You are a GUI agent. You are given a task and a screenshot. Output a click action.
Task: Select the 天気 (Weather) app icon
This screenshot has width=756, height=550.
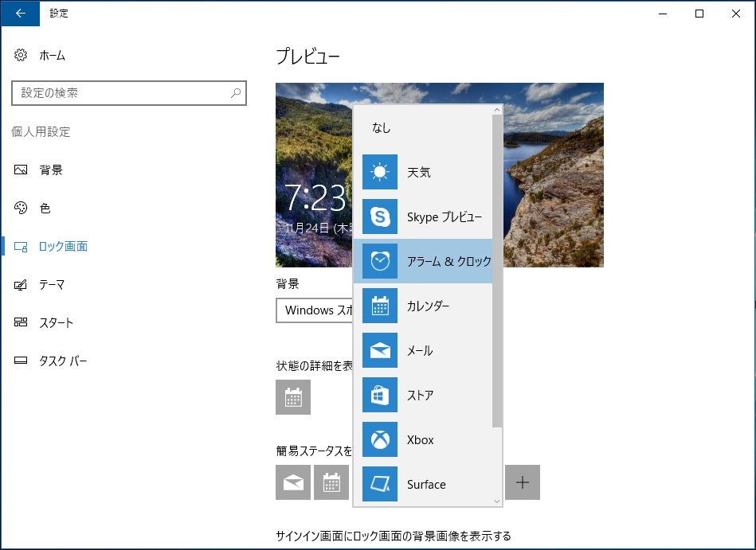379,172
